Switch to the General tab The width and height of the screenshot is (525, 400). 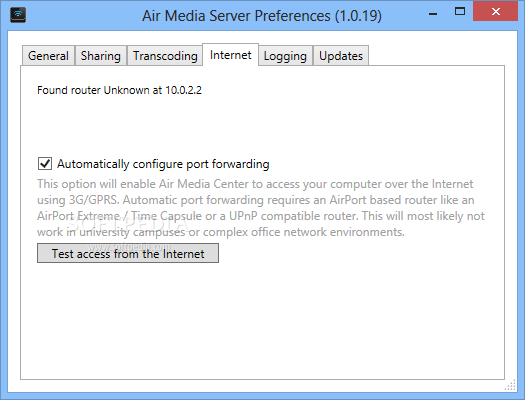(48, 56)
